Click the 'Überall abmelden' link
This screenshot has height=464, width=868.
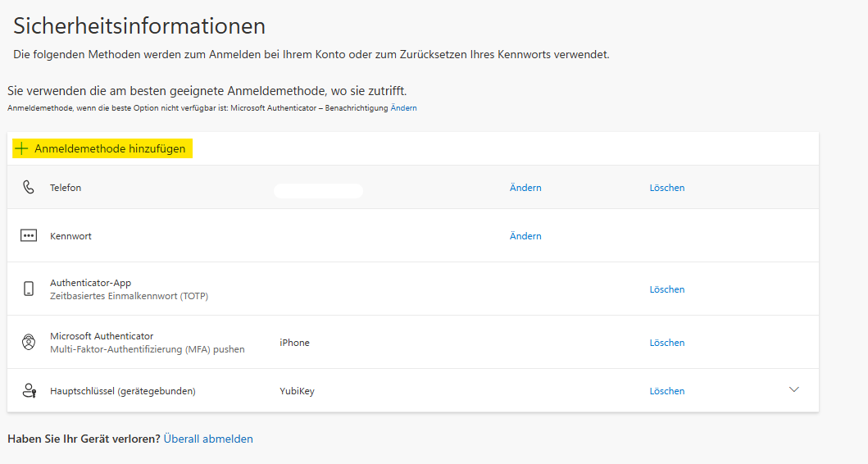pos(208,439)
